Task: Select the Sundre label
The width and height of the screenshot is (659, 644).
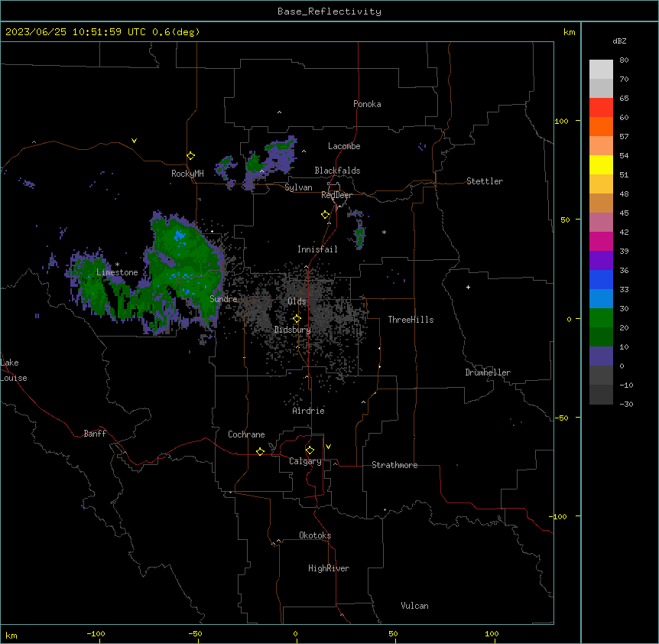Action: click(223, 299)
